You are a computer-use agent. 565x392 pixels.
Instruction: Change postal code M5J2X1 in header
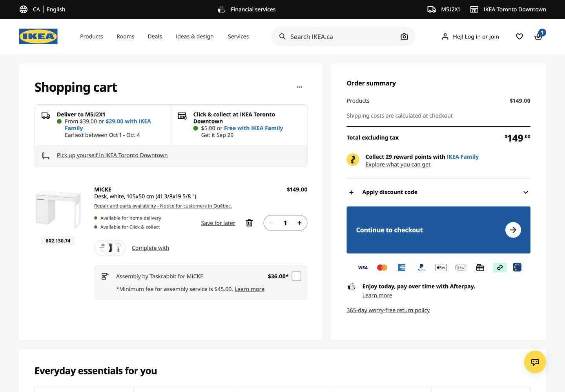444,9
